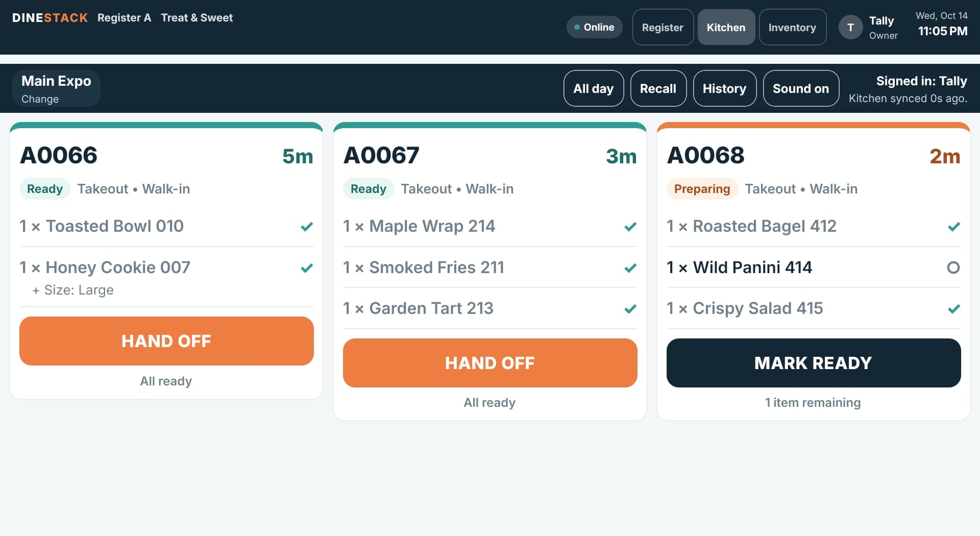Click the 1 item remaining text
Viewport: 980px width, 536px height.
click(813, 403)
